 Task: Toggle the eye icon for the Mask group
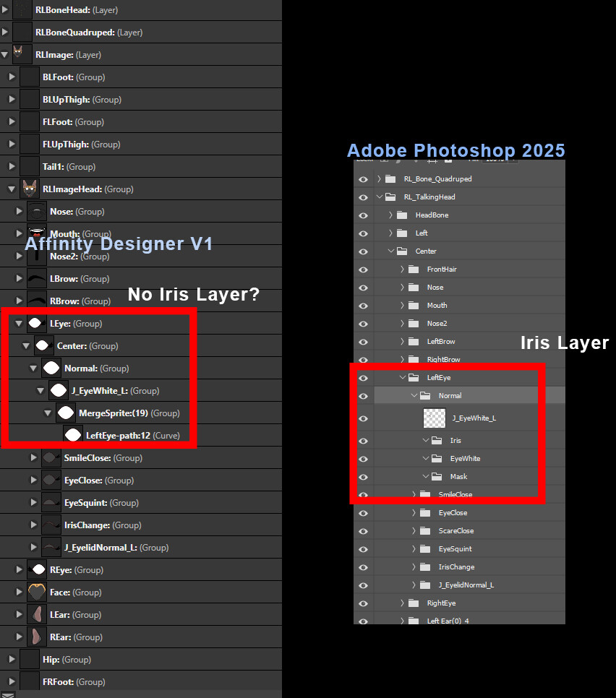pyautogui.click(x=364, y=477)
